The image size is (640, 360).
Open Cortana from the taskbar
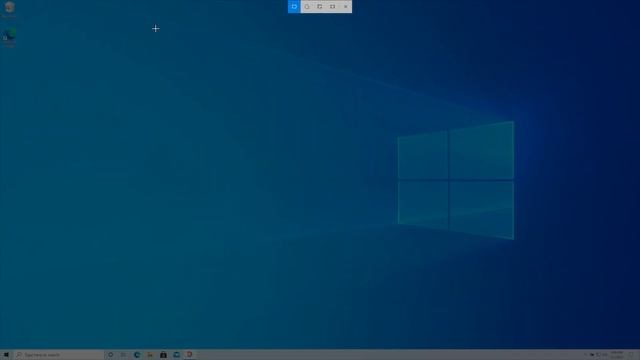click(x=110, y=355)
